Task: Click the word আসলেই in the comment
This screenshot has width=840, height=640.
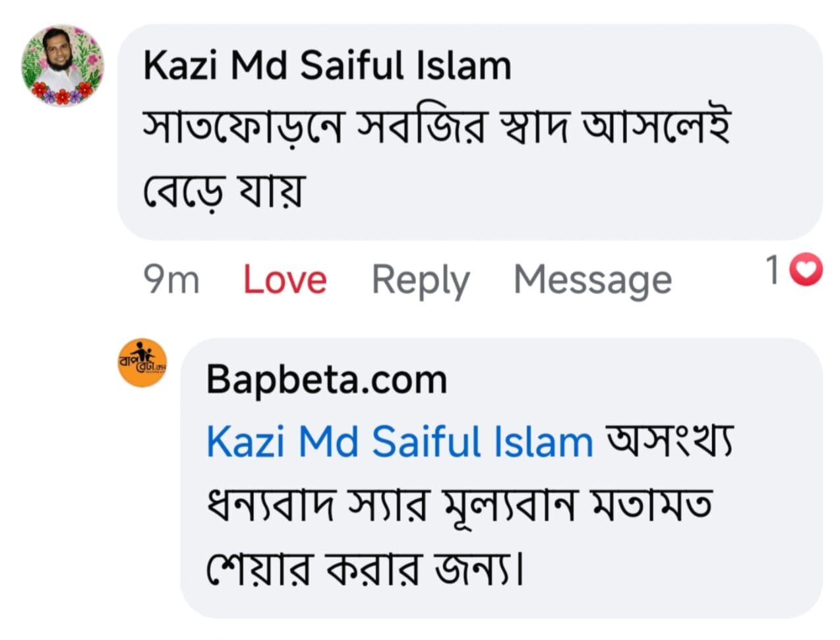Action: pyautogui.click(x=655, y=127)
